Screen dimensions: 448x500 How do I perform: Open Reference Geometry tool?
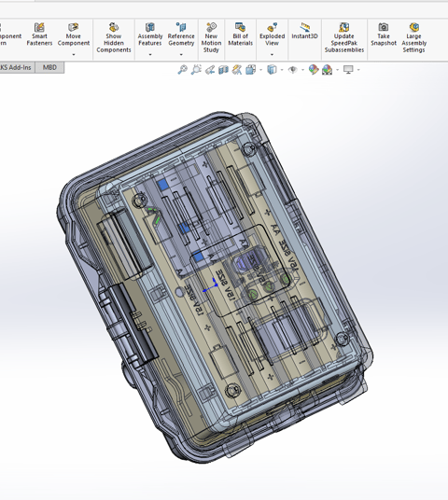point(181,35)
